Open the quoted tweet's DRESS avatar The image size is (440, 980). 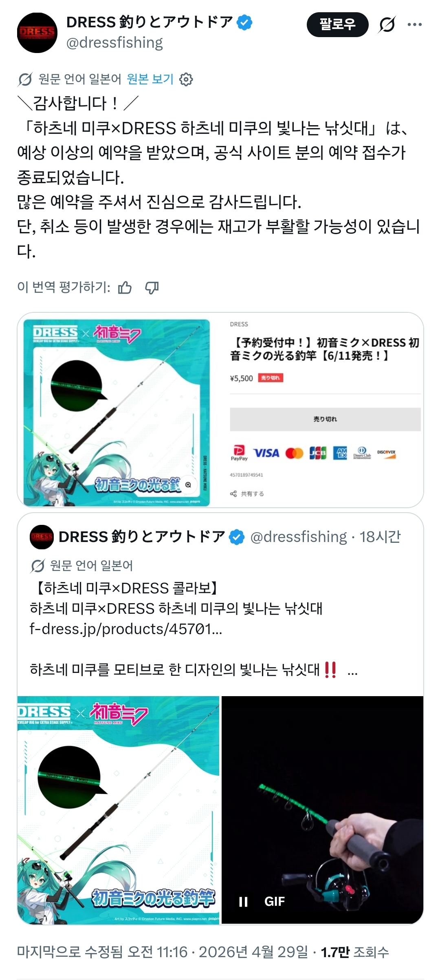pos(42,537)
